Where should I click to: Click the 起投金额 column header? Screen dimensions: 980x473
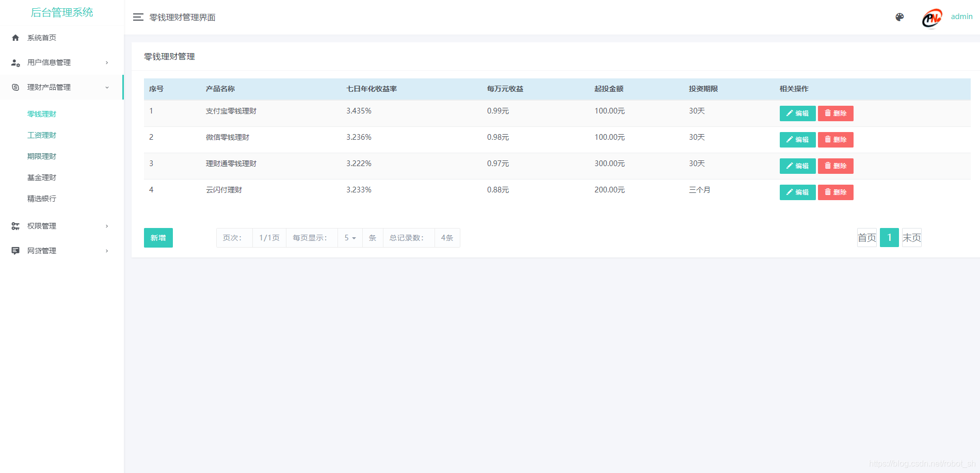click(609, 89)
